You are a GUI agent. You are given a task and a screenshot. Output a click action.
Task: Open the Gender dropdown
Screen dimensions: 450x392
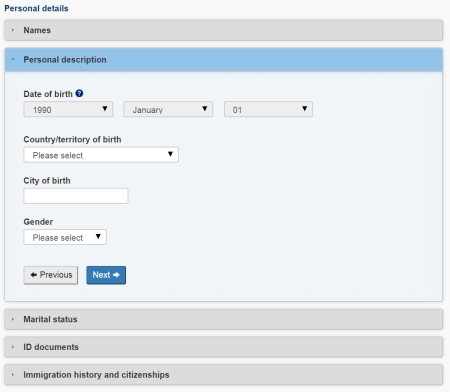click(65, 237)
